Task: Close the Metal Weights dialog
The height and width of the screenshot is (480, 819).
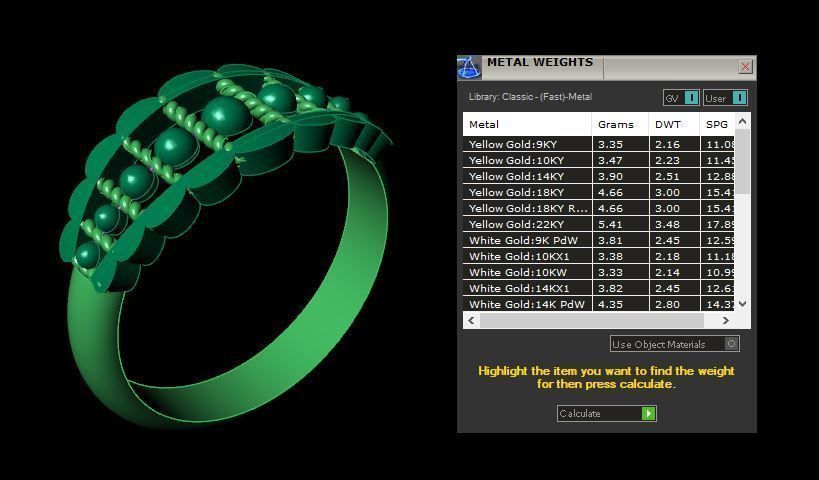Action: pyautogui.click(x=745, y=66)
